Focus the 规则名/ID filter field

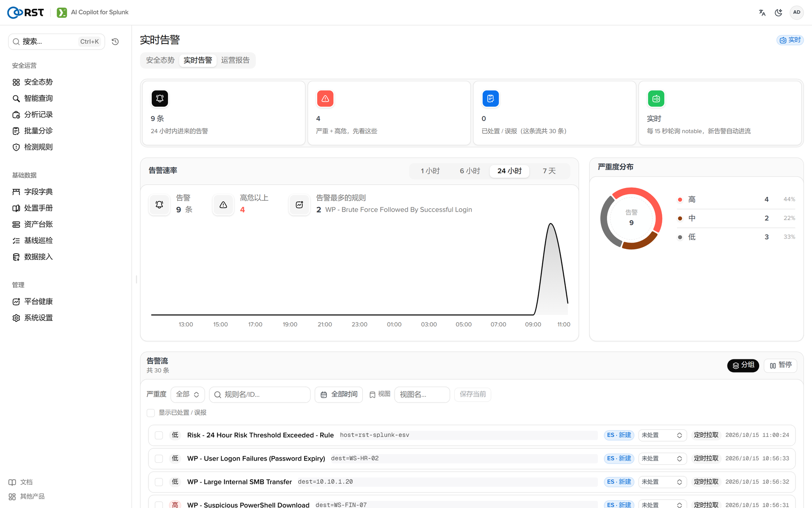point(260,395)
